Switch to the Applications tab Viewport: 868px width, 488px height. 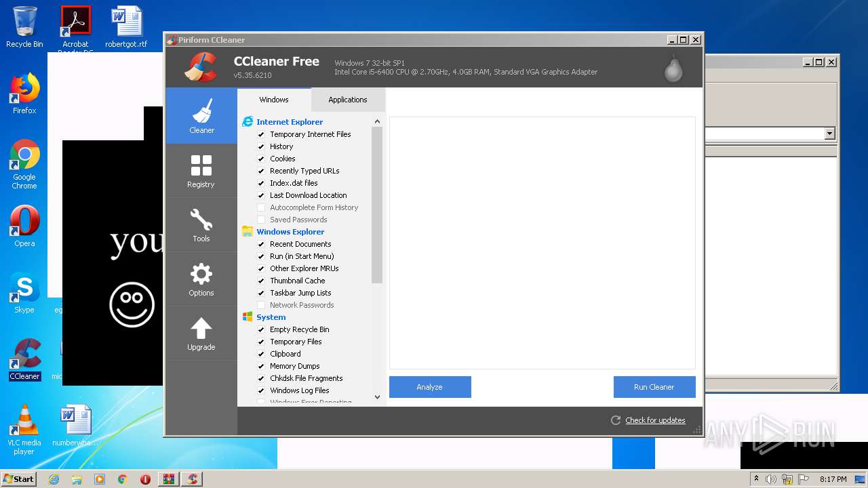[347, 100]
